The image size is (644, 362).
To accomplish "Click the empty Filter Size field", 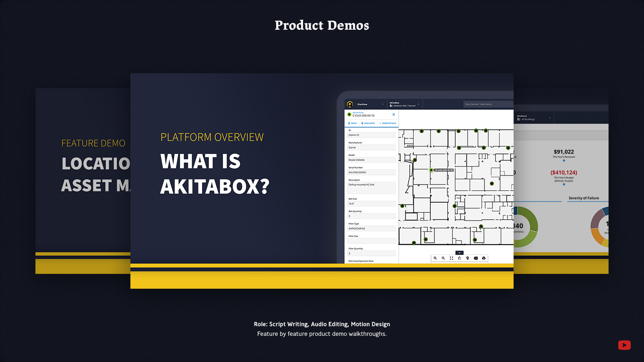I will pos(372,241).
